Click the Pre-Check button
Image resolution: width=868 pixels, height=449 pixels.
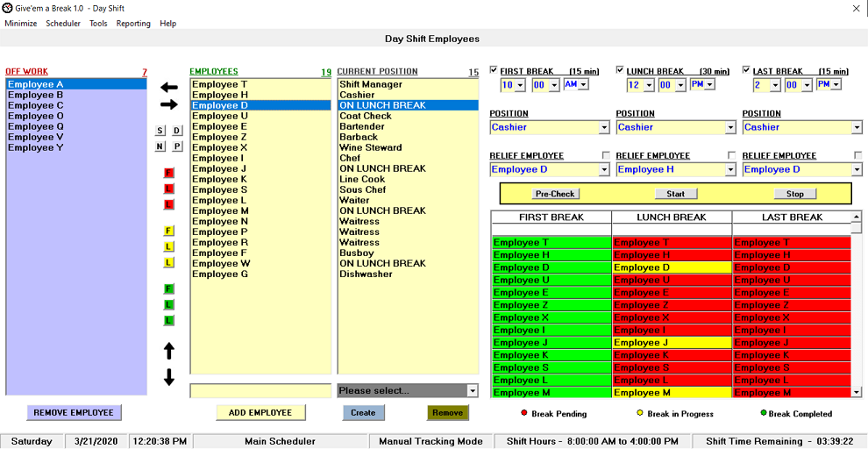point(556,194)
